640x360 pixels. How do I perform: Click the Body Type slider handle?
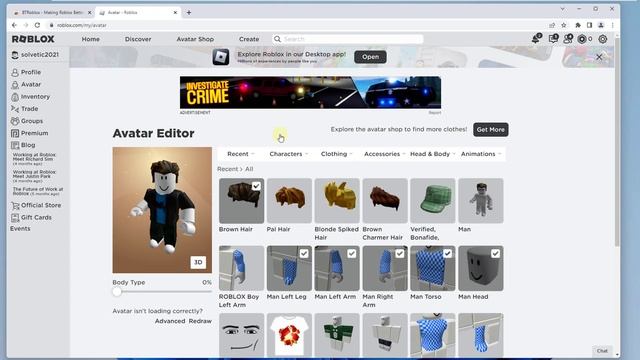tap(117, 292)
